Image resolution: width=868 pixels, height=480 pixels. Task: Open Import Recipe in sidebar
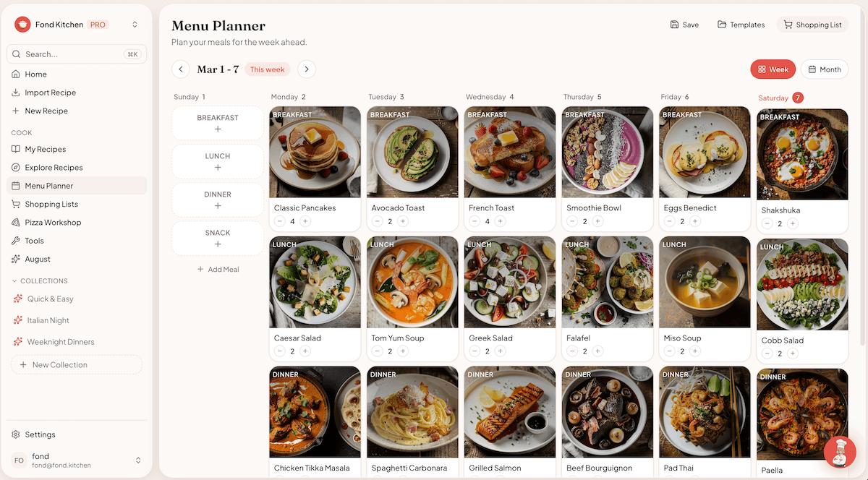click(50, 93)
